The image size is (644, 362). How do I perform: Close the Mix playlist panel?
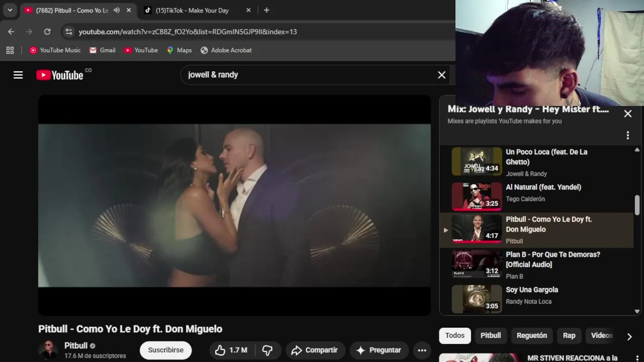click(628, 114)
